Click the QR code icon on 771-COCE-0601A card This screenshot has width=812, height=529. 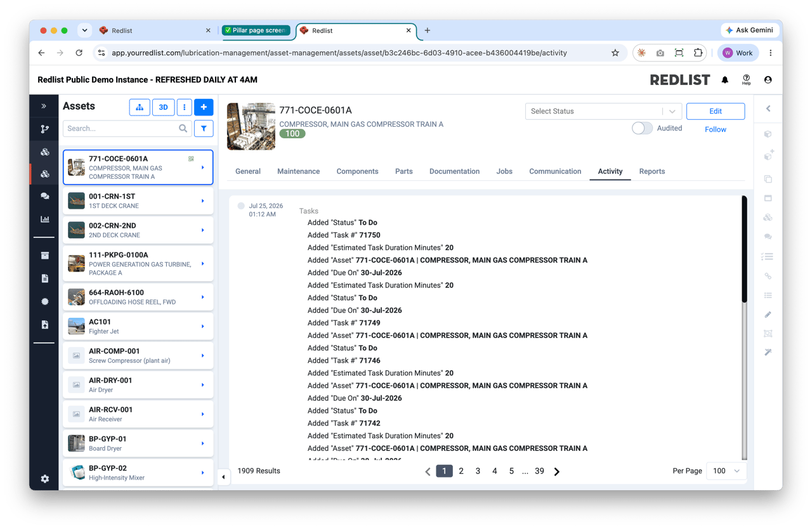[191, 159]
